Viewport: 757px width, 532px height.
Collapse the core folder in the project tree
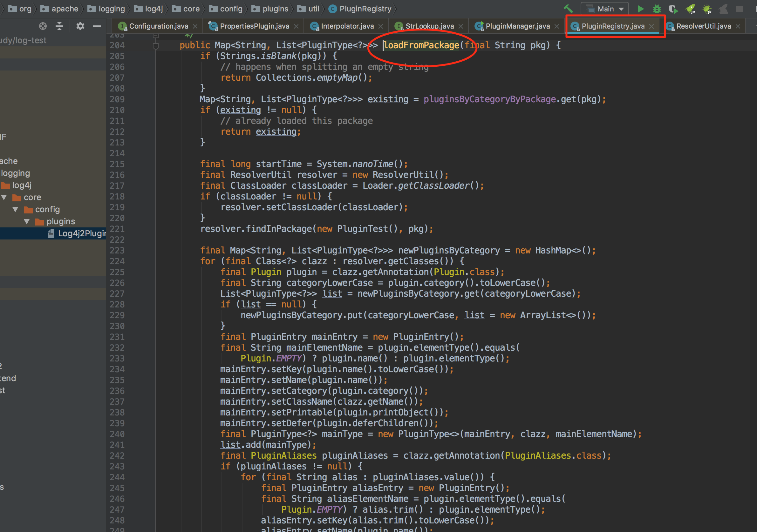[4, 197]
